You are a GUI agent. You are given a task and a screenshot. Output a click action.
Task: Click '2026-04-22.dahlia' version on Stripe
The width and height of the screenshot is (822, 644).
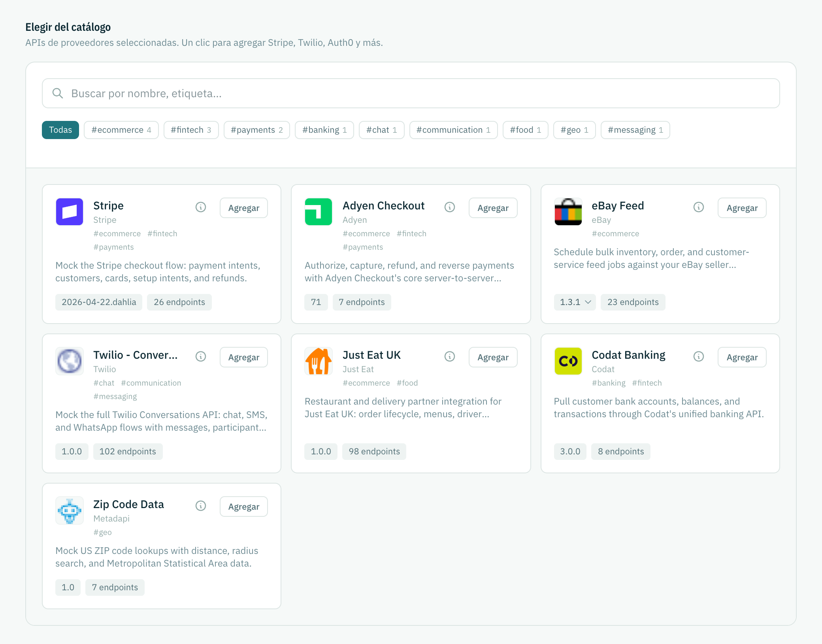tap(99, 302)
